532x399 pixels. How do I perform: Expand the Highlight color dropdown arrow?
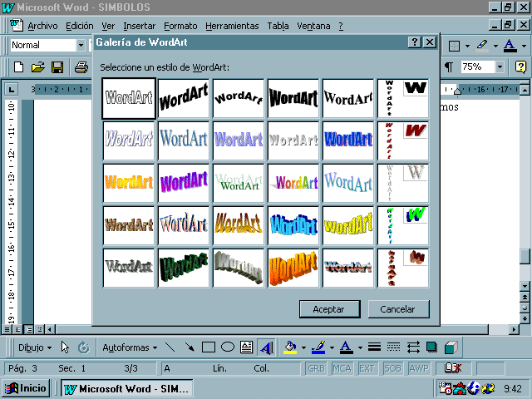tap(495, 46)
